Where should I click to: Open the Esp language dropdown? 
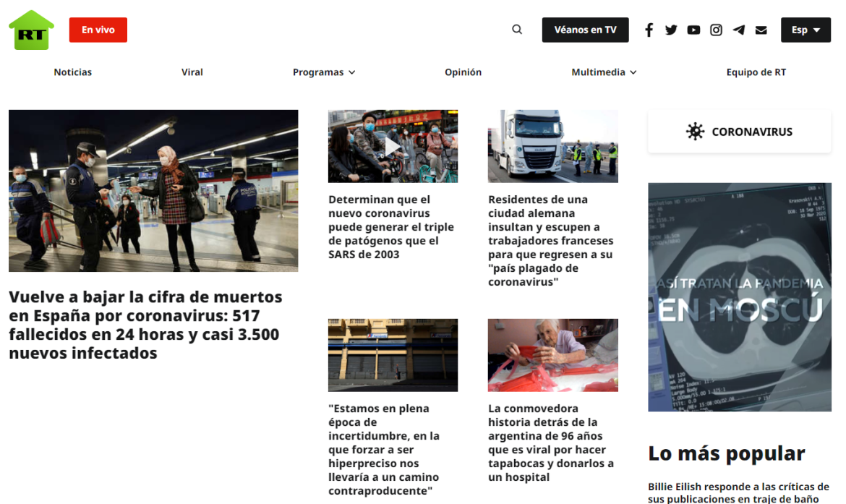pos(806,30)
